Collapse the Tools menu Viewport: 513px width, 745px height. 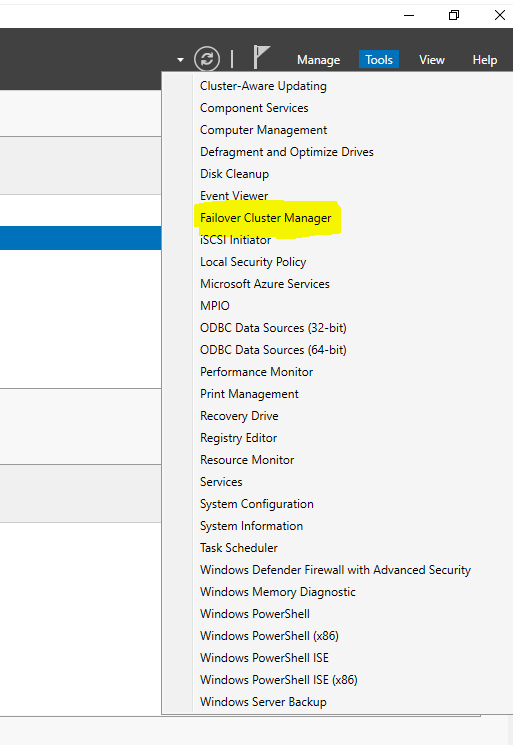(x=379, y=60)
